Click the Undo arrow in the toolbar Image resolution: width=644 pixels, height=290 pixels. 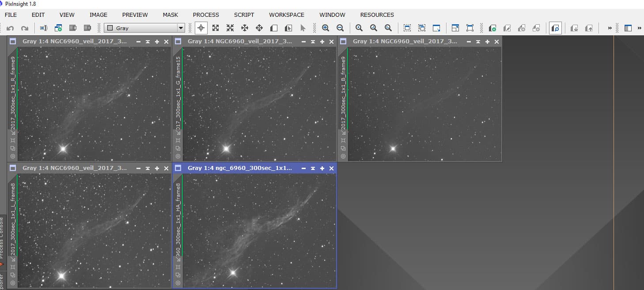10,28
